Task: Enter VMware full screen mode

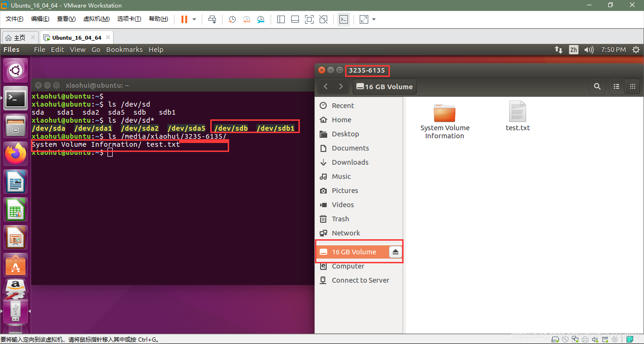Action: (309, 19)
